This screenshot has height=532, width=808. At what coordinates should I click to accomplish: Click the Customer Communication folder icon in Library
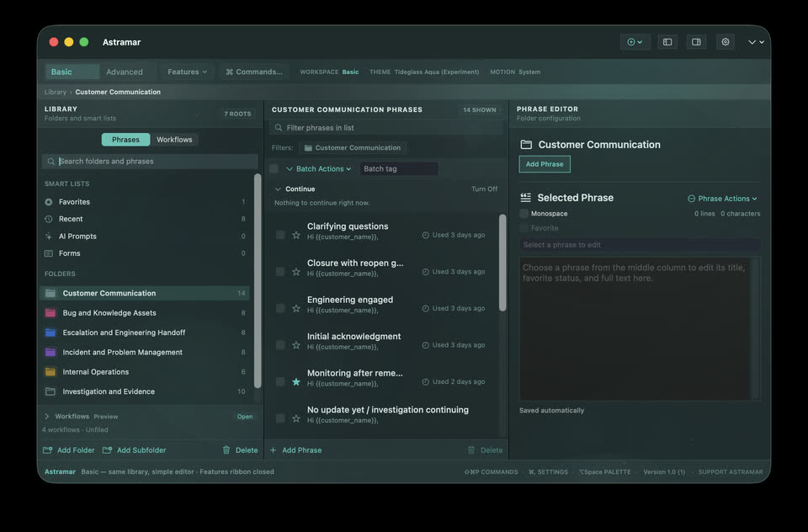point(50,293)
